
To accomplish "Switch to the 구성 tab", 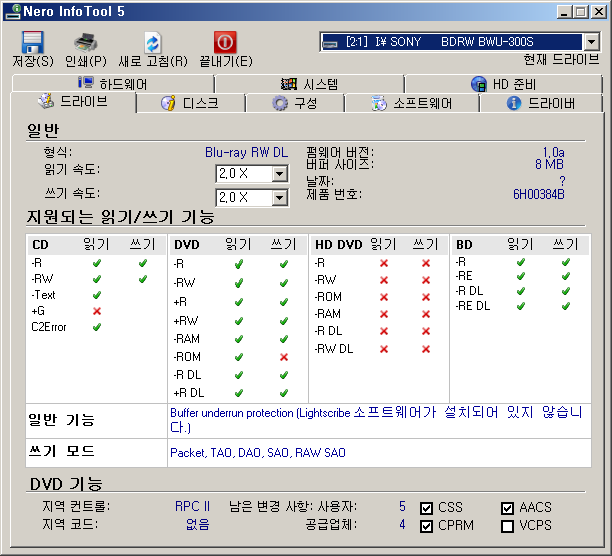I will [295, 103].
